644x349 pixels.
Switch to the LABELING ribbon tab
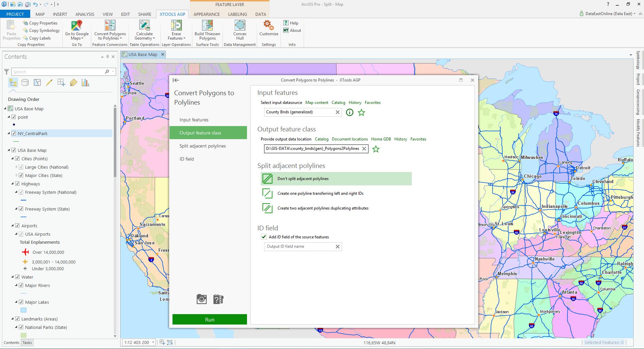tap(238, 14)
